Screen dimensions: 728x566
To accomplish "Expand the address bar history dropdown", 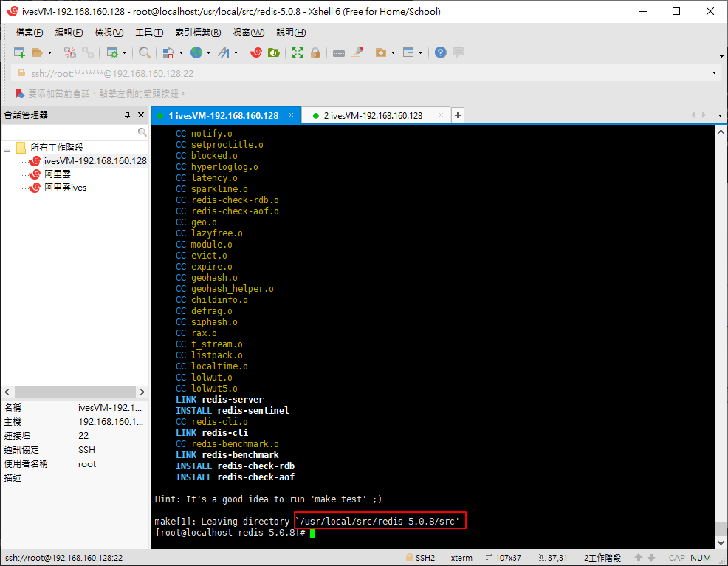I will pos(714,73).
